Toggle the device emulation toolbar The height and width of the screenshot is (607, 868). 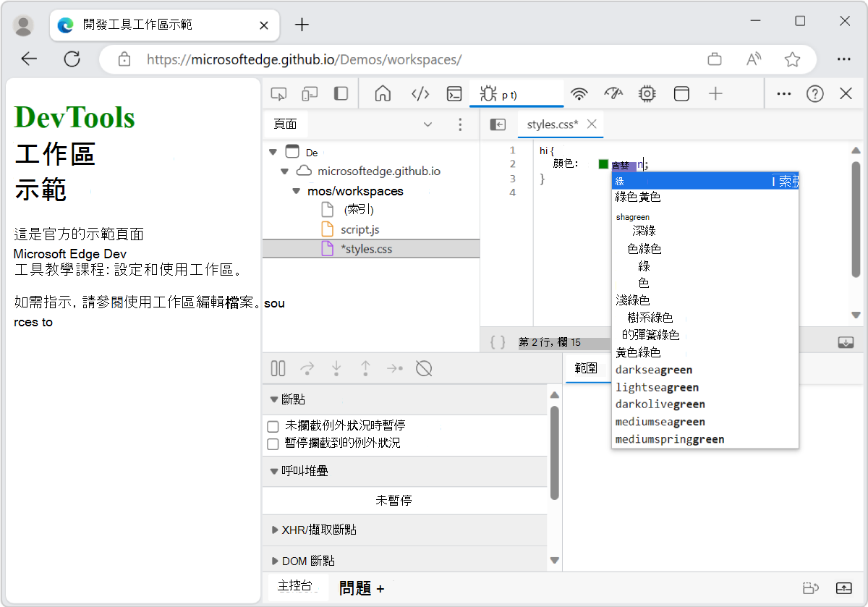pos(310,93)
